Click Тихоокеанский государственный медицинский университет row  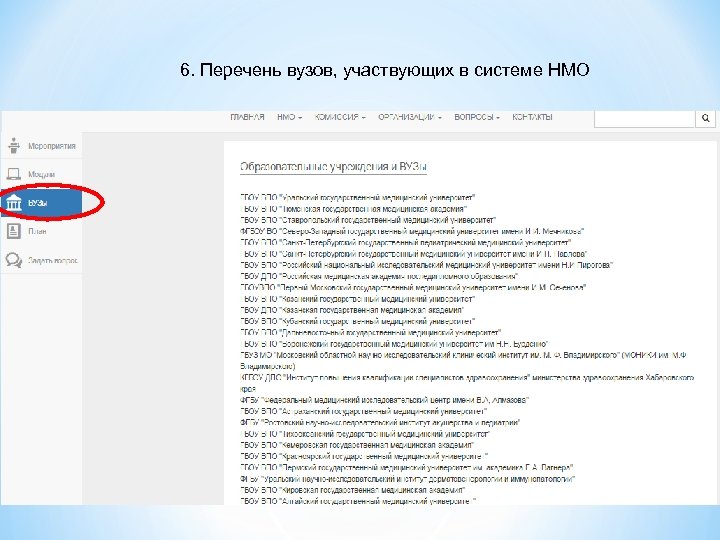coord(365,434)
